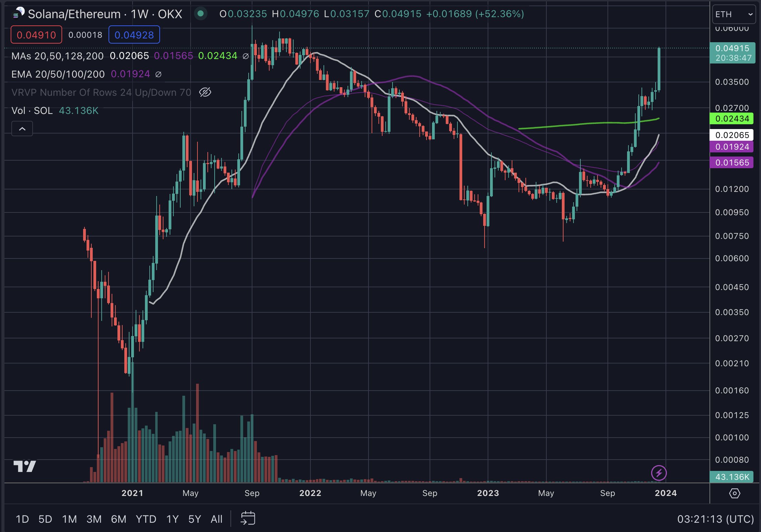Image resolution: width=761 pixels, height=532 pixels.
Task: Show the hidden VRVP indicator eye icon
Action: (205, 92)
